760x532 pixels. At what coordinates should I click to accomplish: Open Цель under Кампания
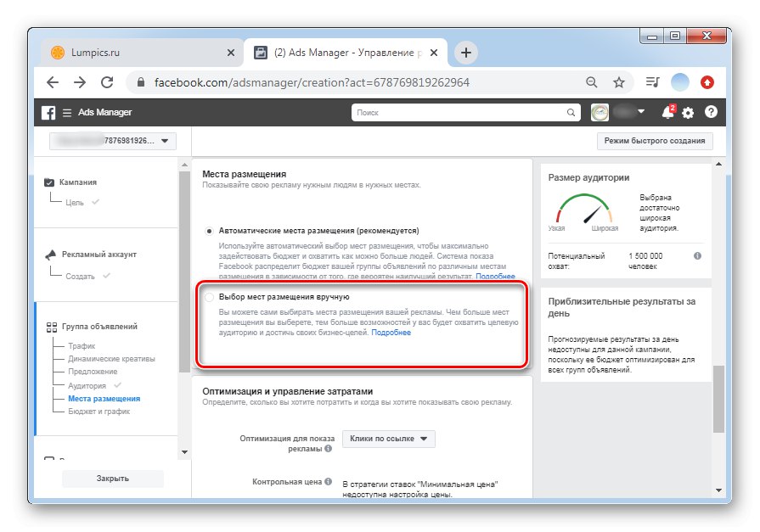[75, 203]
